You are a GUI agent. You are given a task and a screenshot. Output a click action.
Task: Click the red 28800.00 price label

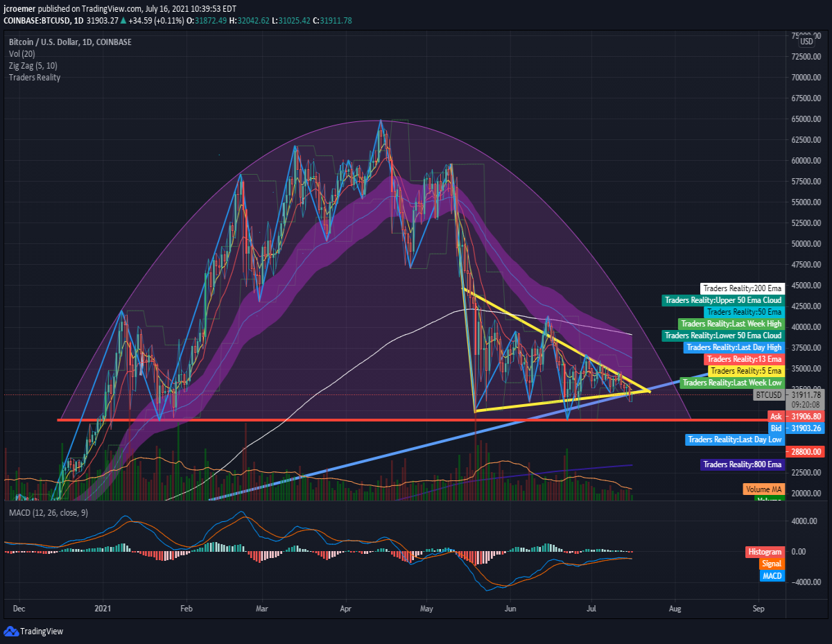[806, 451]
